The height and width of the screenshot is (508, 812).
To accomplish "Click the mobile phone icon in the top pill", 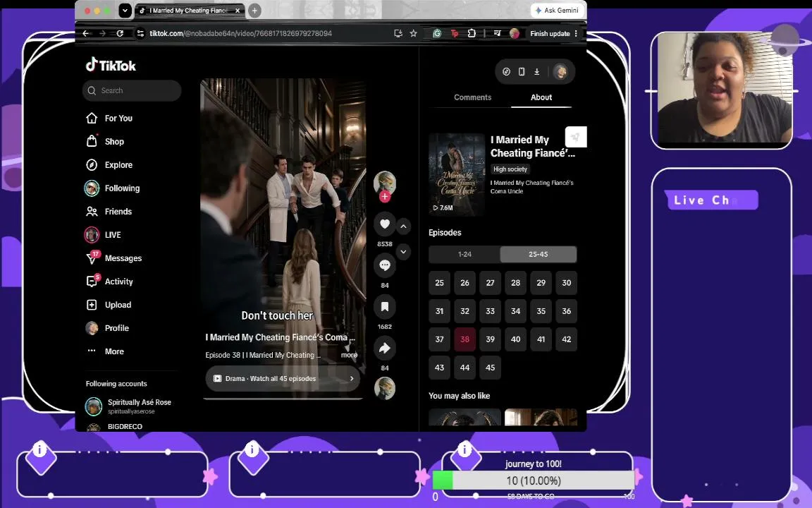I will point(522,71).
